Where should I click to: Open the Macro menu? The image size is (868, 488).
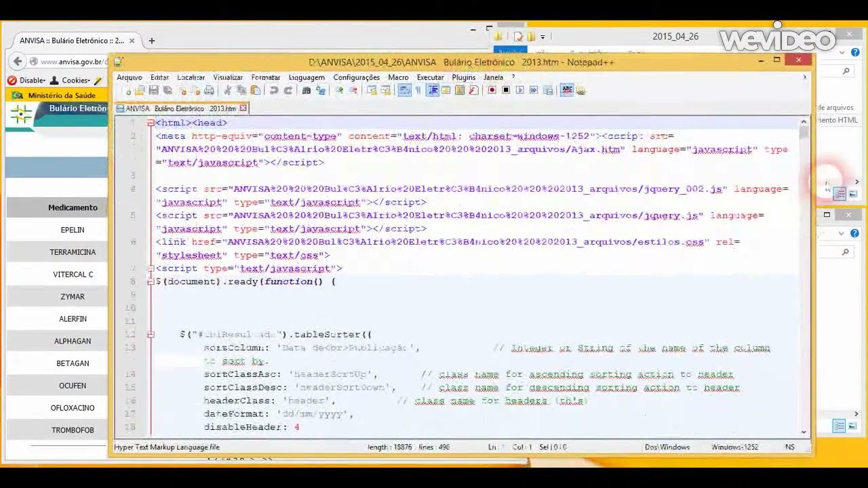[x=398, y=77]
